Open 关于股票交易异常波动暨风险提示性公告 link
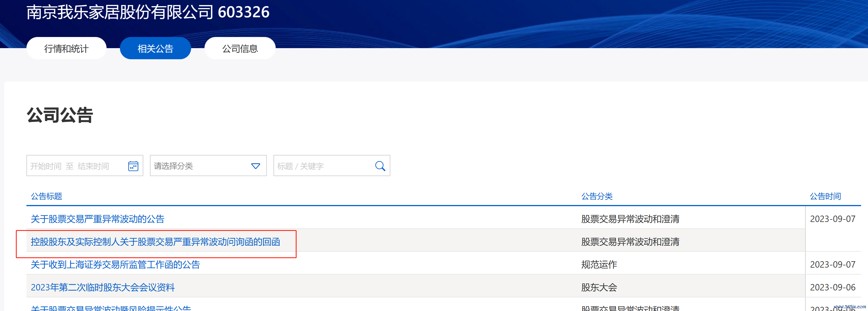The image size is (868, 311). tap(111, 308)
